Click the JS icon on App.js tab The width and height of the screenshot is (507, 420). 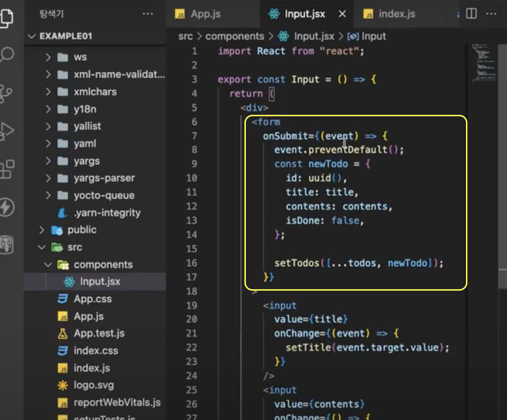click(x=180, y=14)
